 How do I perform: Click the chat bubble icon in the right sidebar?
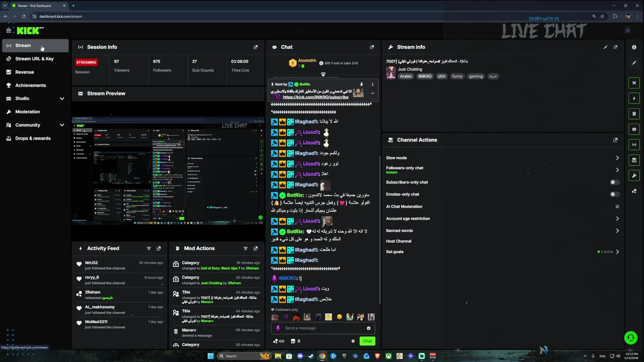click(634, 129)
